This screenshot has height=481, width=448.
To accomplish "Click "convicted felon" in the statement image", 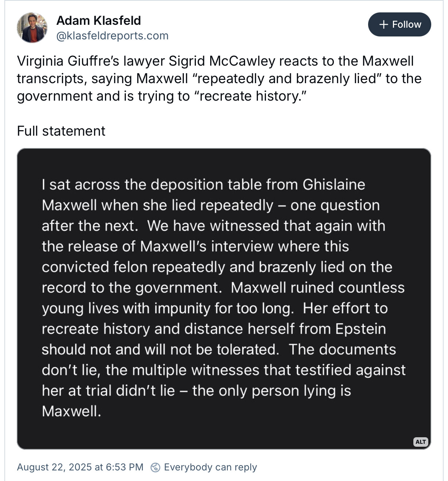I will coord(95,267).
